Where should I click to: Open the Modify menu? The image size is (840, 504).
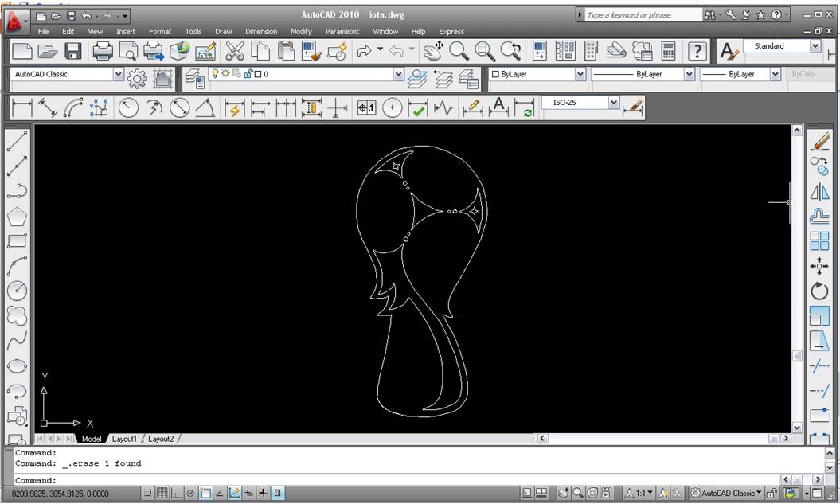pos(301,32)
